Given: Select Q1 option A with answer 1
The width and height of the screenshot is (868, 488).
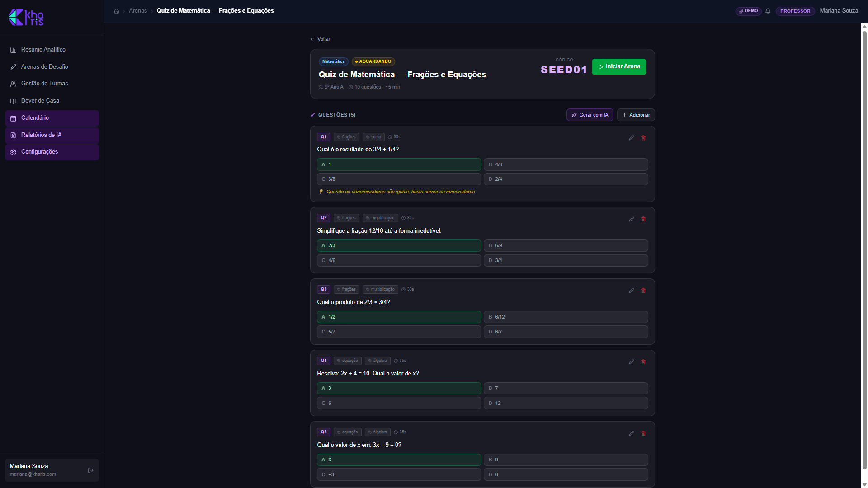Looking at the screenshot, I should point(399,164).
